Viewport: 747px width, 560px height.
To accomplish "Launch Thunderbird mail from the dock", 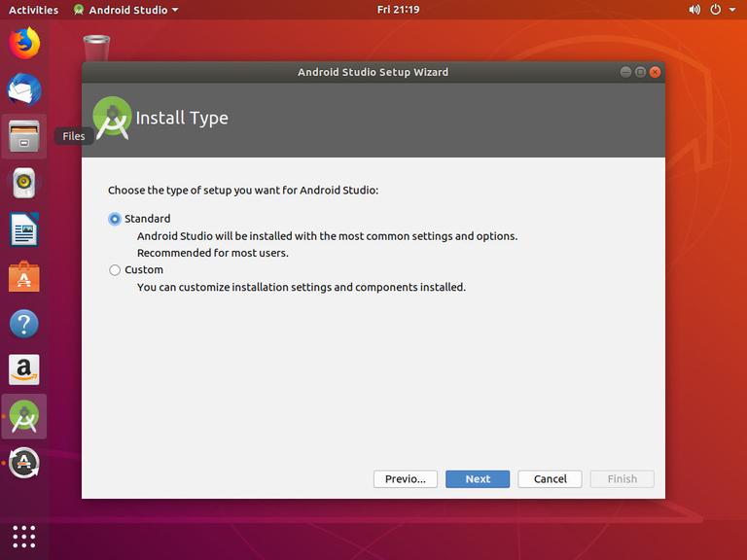I will 24,89.
